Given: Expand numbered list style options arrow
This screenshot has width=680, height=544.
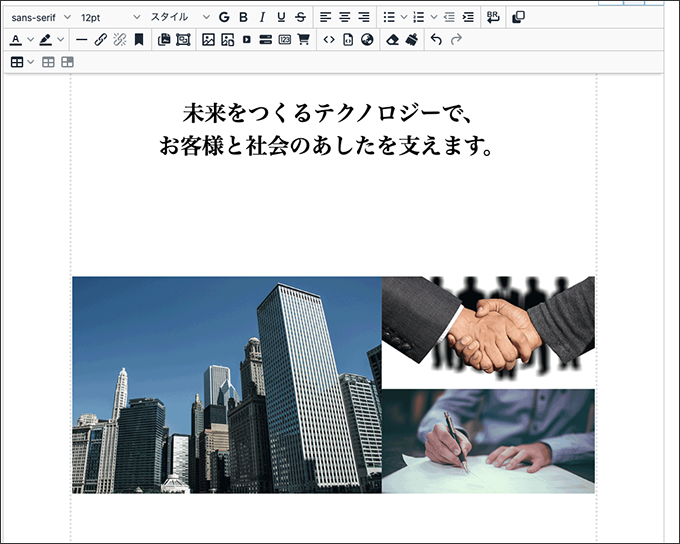Looking at the screenshot, I should [433, 17].
